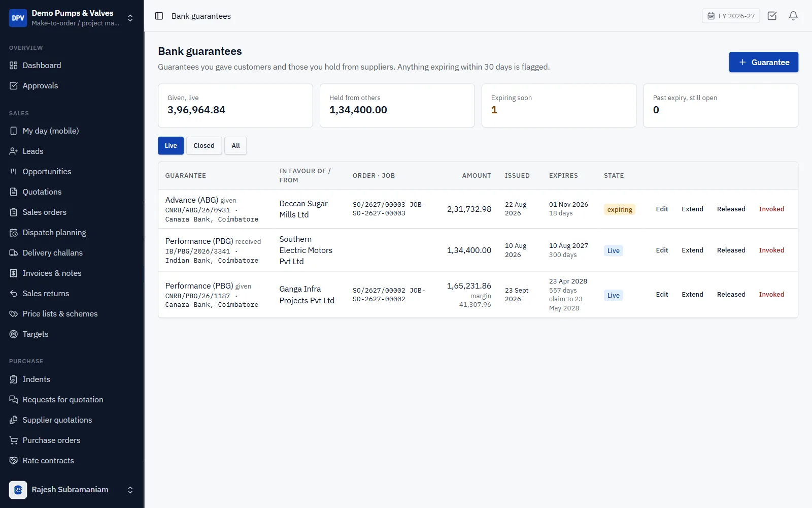Navigate to Opportunities
Image resolution: width=812 pixels, height=508 pixels.
[72, 172]
